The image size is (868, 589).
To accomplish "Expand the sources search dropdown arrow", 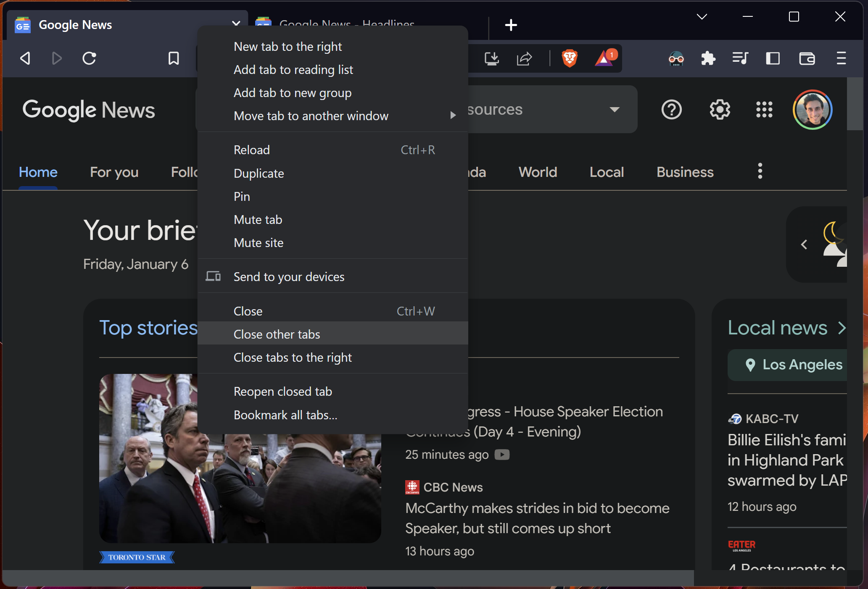I will click(615, 110).
